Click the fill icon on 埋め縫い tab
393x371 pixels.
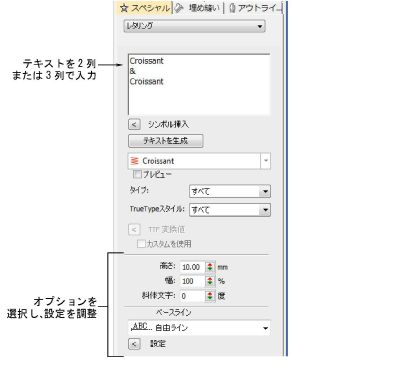click(x=179, y=8)
